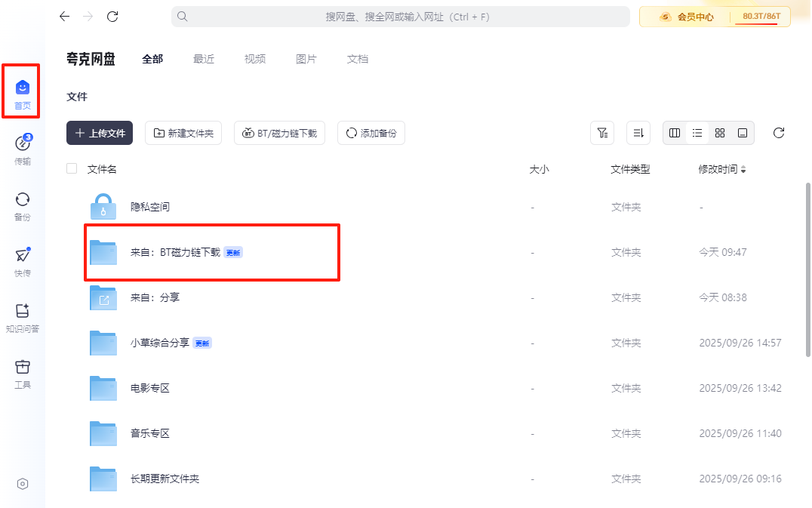Switch to the 视频 tab
The height and width of the screenshot is (508, 812).
[255, 59]
